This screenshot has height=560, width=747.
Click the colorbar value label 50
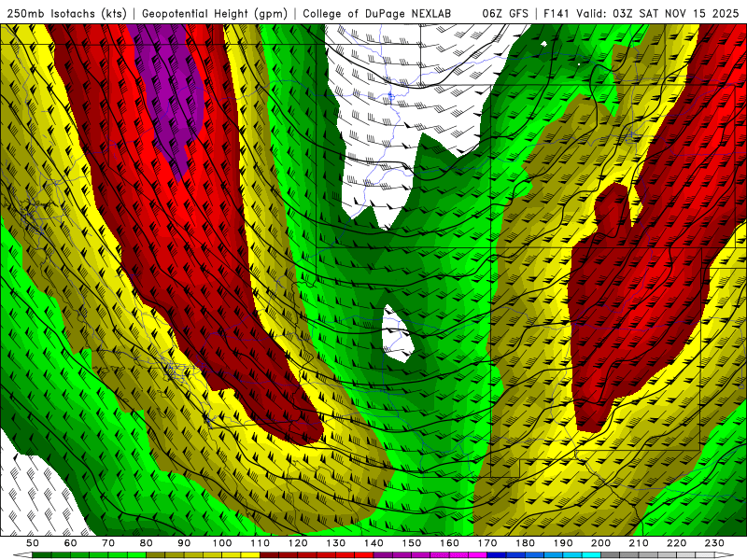[x=33, y=543]
